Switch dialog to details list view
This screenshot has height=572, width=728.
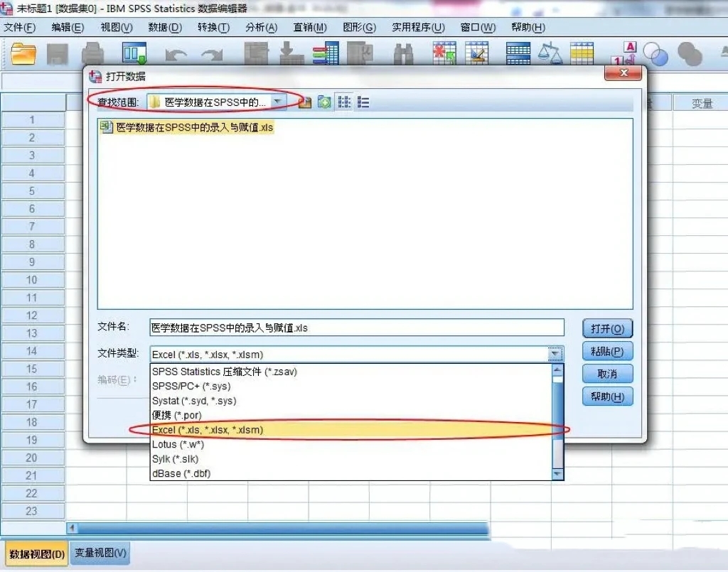click(x=363, y=102)
